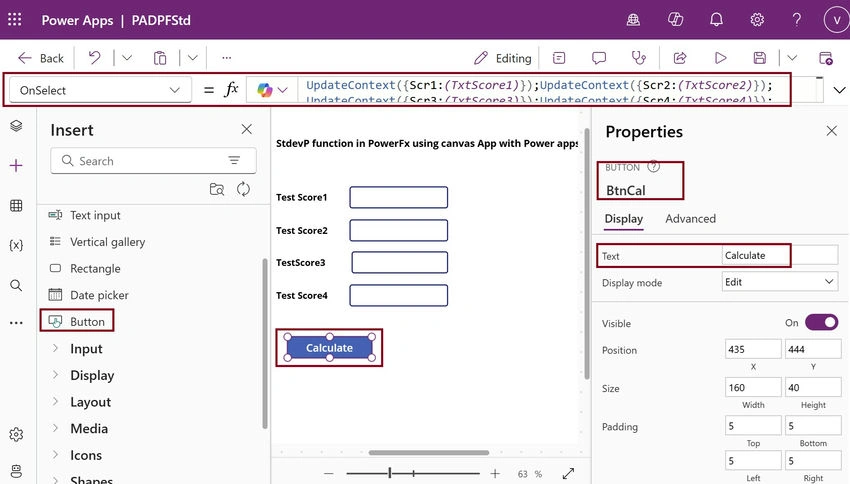Undo the last action
This screenshot has height=484, width=850.
(94, 57)
